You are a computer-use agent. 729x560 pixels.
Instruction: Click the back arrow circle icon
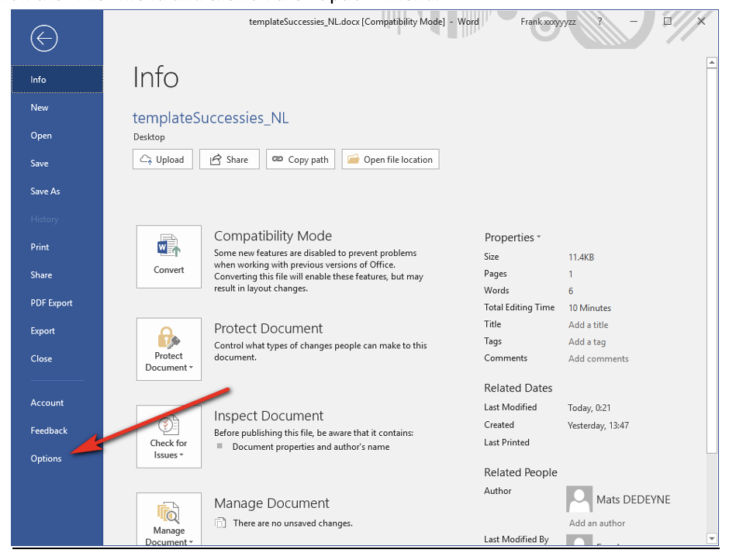44,38
